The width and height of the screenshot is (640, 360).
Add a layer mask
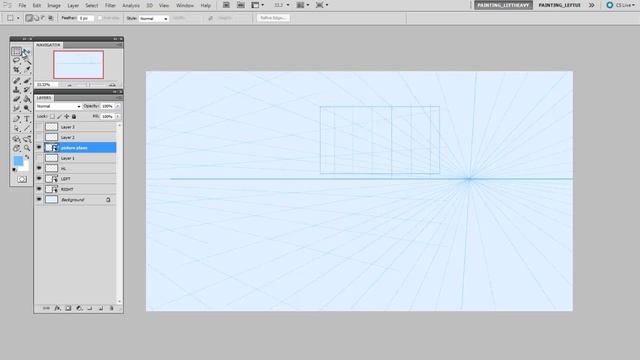click(68, 308)
